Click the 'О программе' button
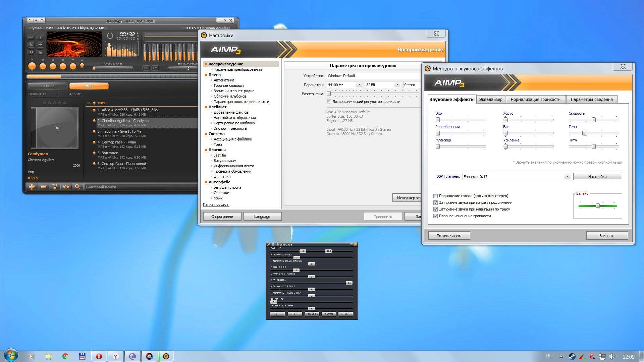The image size is (644, 362). 222,217
